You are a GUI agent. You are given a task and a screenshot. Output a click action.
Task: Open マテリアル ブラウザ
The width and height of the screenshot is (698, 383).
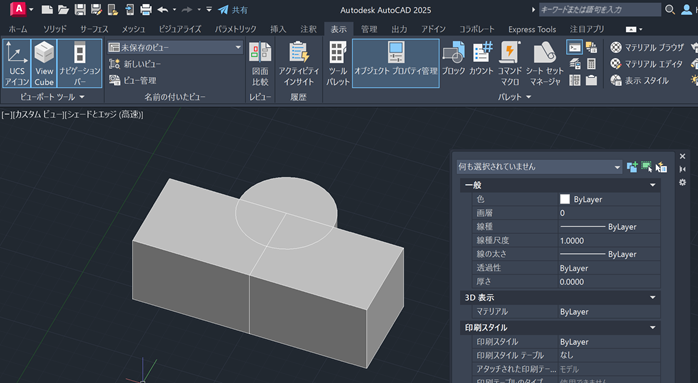(647, 47)
